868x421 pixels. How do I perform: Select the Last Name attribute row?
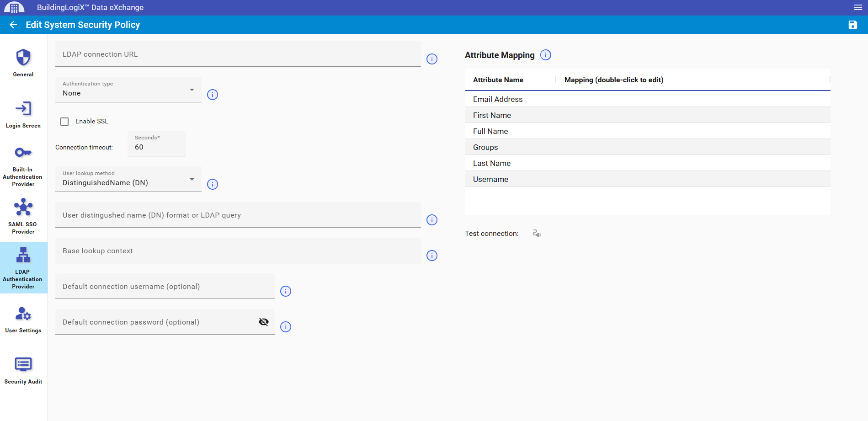click(648, 163)
